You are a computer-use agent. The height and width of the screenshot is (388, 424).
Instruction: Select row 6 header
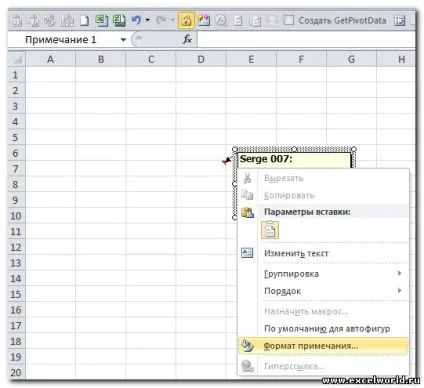click(x=16, y=153)
